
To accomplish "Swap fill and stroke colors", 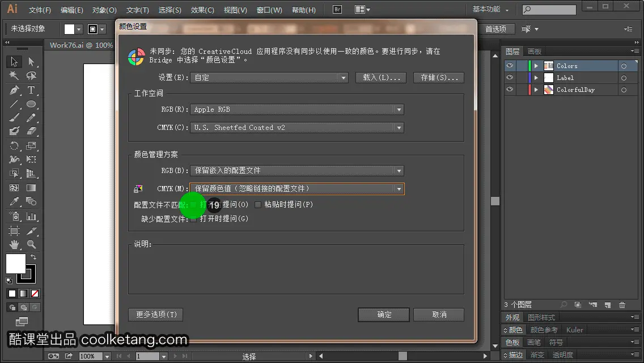I will [33, 256].
